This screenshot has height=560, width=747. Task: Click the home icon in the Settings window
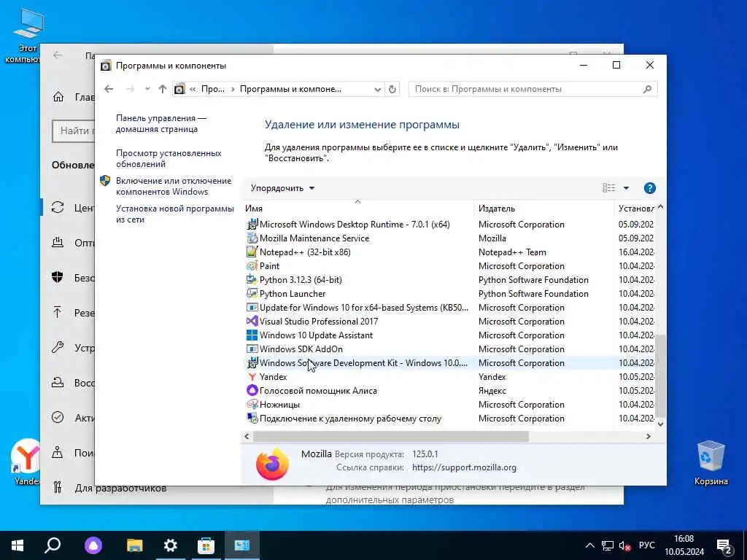click(58, 97)
